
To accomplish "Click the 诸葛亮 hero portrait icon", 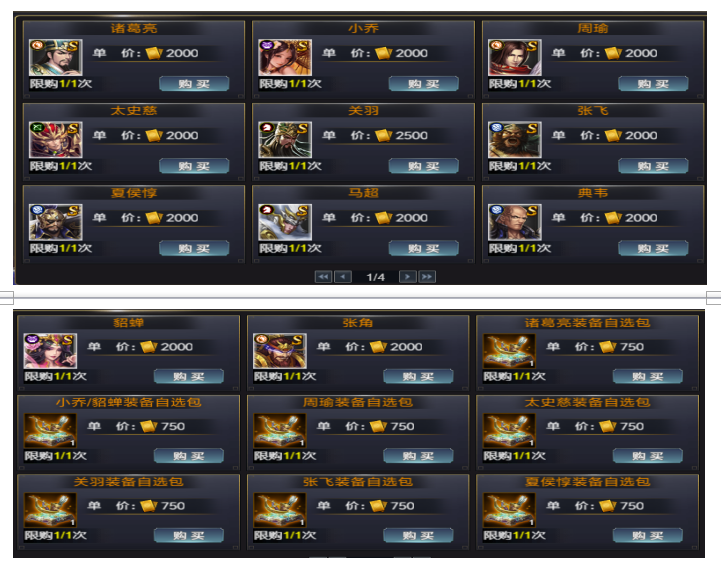I will pos(56,57).
